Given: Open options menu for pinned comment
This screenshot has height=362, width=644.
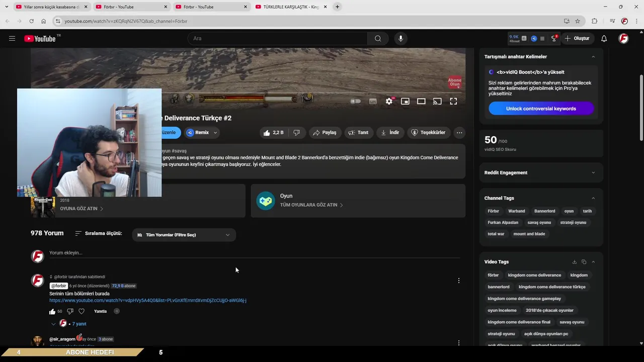Looking at the screenshot, I should coord(458,281).
